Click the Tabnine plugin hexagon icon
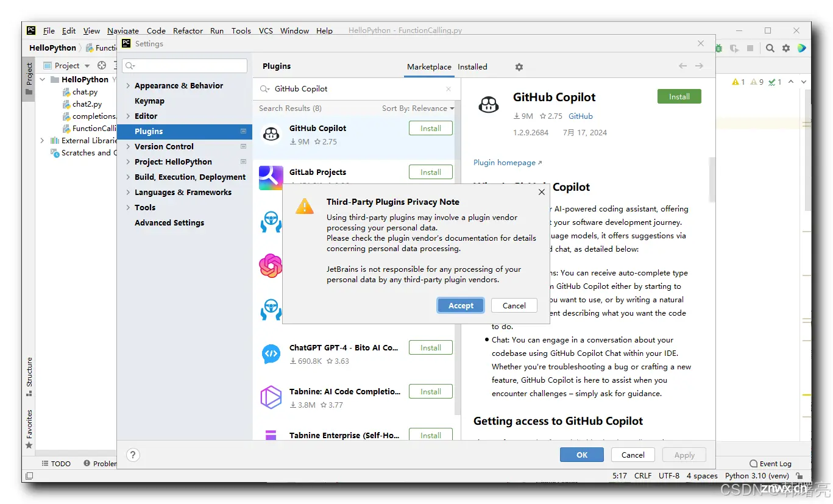The height and width of the screenshot is (504, 833). pos(271,397)
